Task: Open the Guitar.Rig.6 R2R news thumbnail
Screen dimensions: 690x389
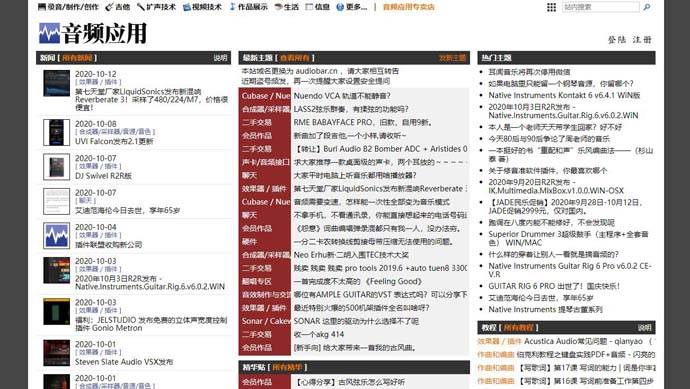Action: (56, 270)
